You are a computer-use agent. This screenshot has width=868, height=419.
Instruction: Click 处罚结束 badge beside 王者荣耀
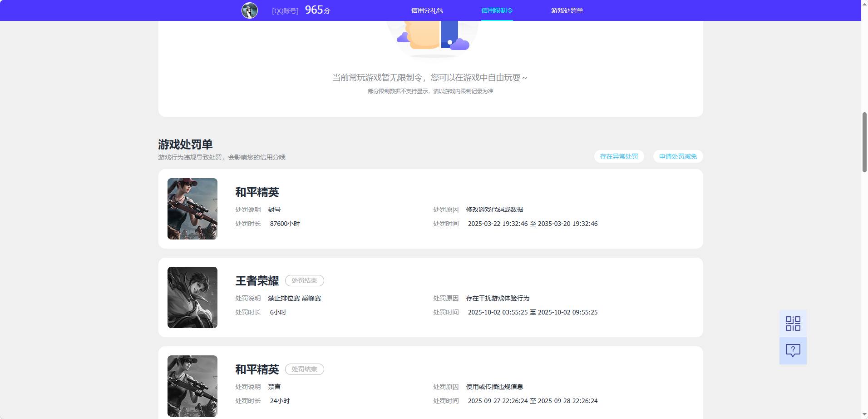[x=304, y=281]
